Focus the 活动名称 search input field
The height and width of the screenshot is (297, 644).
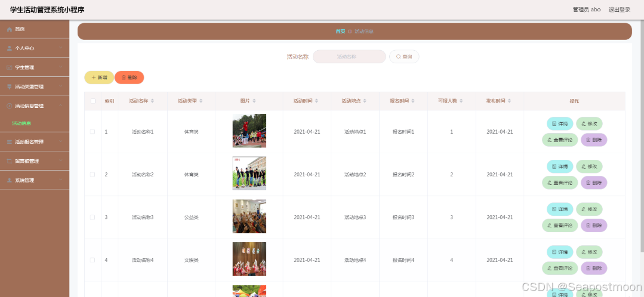pyautogui.click(x=349, y=57)
